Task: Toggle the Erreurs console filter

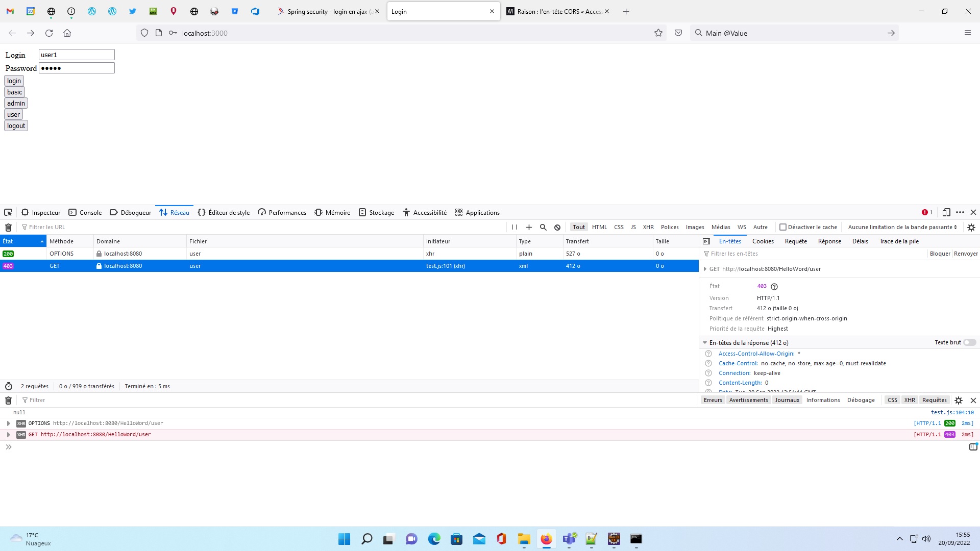Action: 713,400
